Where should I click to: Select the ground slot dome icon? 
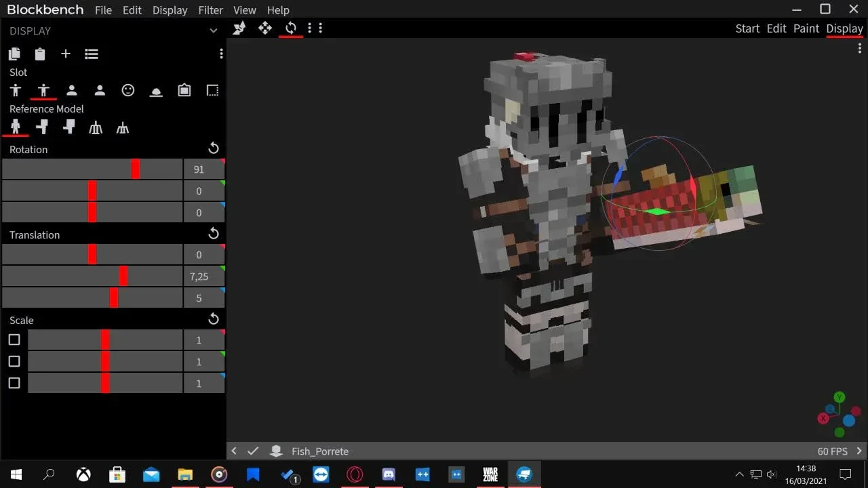(x=156, y=91)
